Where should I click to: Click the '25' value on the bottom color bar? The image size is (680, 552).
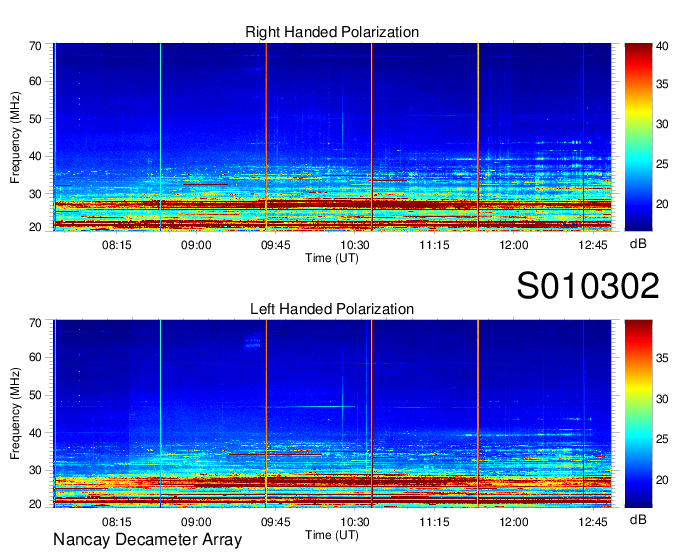click(x=662, y=440)
